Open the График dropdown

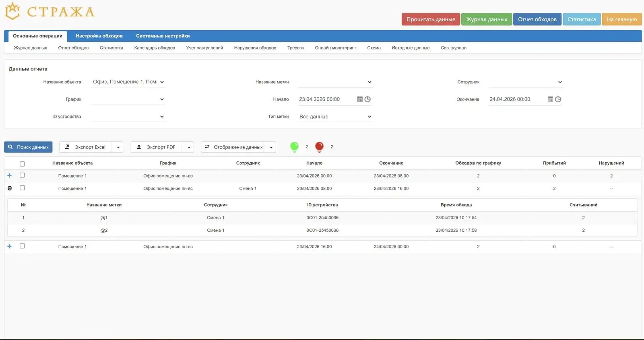click(128, 99)
